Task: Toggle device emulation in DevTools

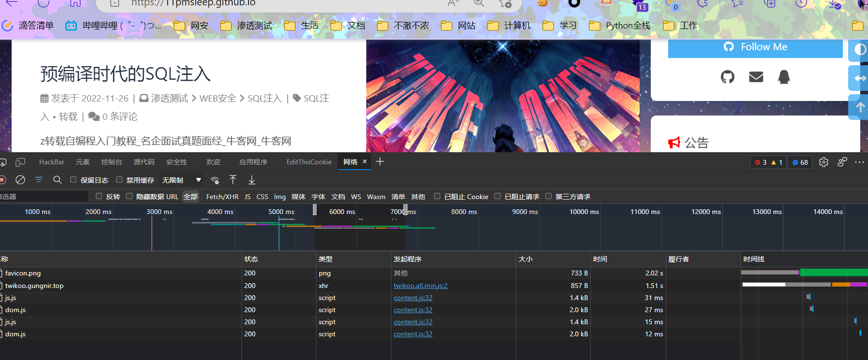Action: (x=20, y=162)
